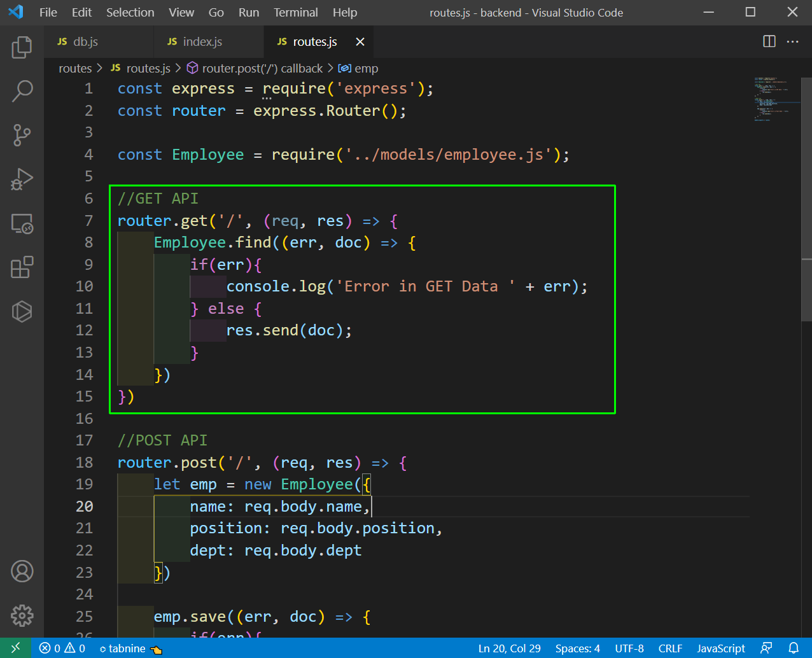Change indentation via Spaces: 4
This screenshot has width=812, height=658.
pyautogui.click(x=577, y=648)
